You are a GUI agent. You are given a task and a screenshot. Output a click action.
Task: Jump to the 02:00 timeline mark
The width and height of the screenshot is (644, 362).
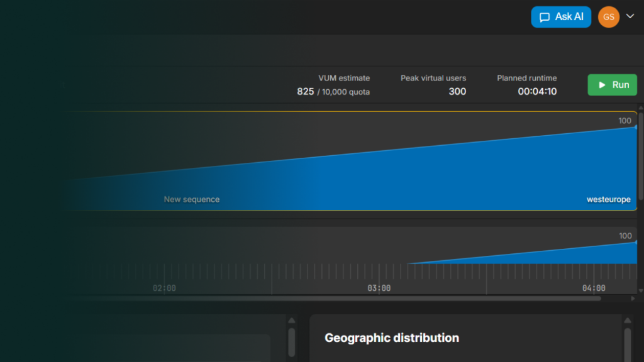pos(164,288)
